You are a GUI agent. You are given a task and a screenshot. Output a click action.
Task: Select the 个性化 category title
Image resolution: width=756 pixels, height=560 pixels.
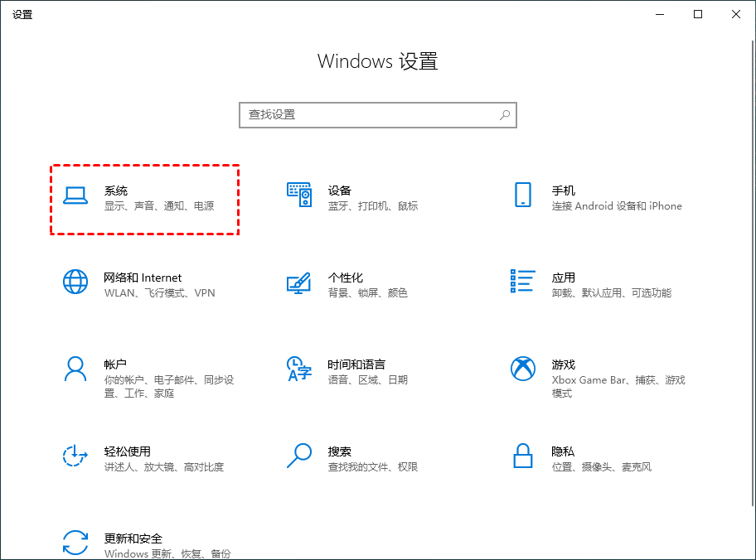[345, 278]
